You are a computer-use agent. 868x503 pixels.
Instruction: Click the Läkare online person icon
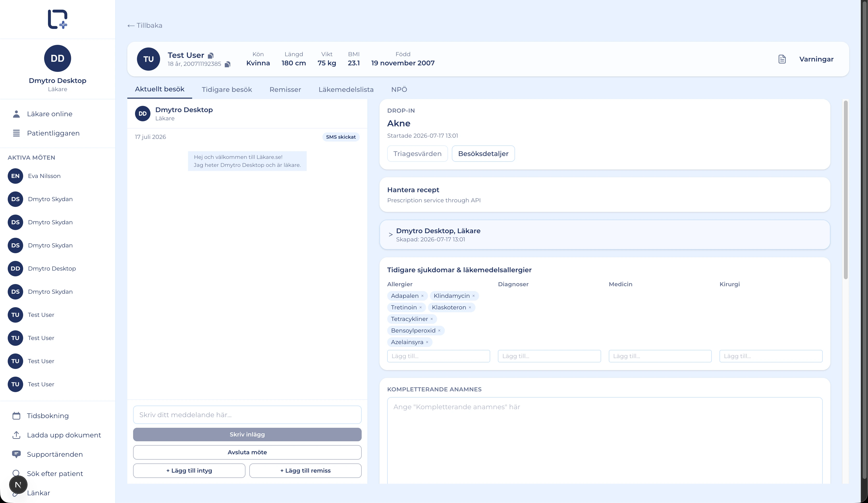pyautogui.click(x=16, y=114)
